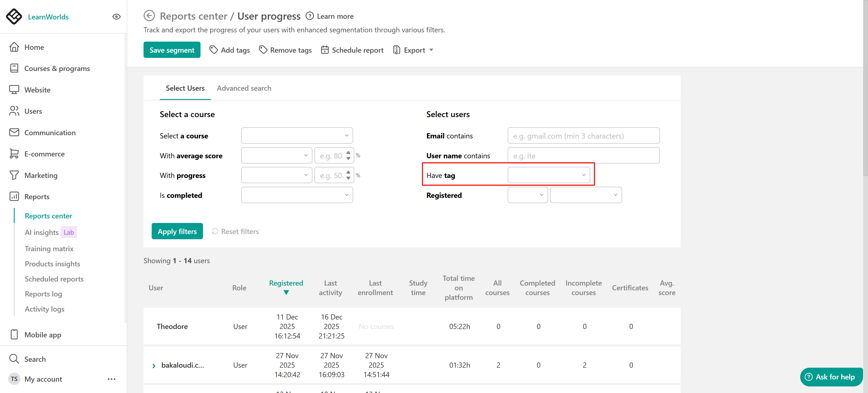Click the Remove tags icon

[x=263, y=50]
